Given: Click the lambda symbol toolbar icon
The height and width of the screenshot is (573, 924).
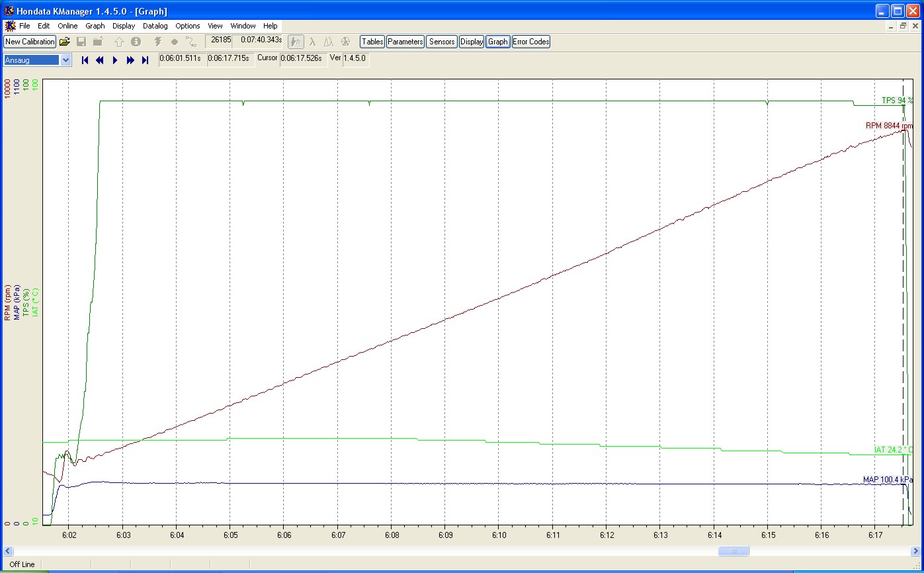Looking at the screenshot, I should [x=313, y=42].
